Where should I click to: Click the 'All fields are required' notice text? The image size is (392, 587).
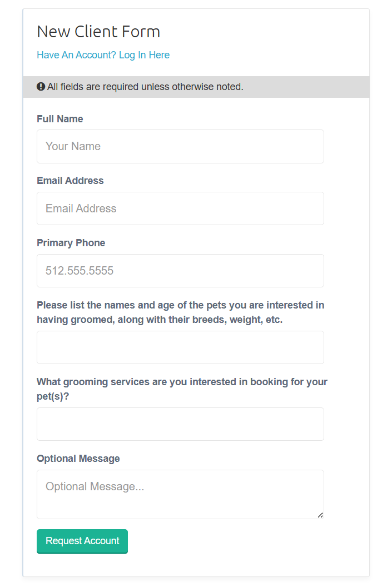(x=145, y=87)
